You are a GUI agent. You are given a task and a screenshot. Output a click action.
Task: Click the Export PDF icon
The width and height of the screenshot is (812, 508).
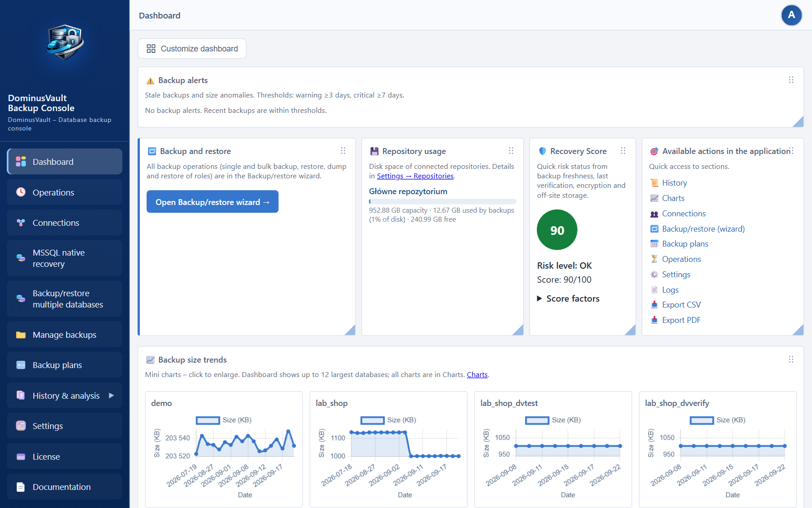[x=654, y=320]
